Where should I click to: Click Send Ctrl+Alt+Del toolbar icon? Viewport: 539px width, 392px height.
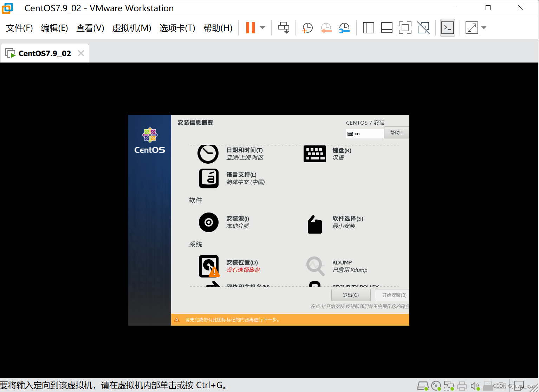click(284, 28)
